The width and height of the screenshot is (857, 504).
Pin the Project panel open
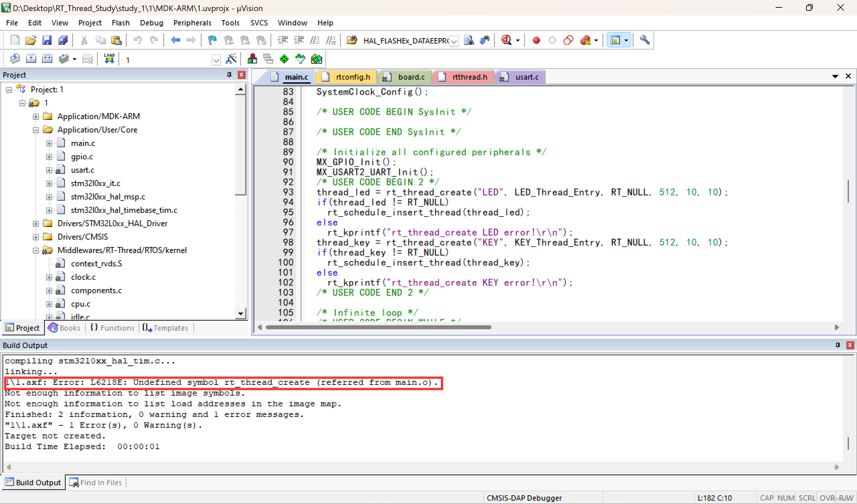click(229, 75)
